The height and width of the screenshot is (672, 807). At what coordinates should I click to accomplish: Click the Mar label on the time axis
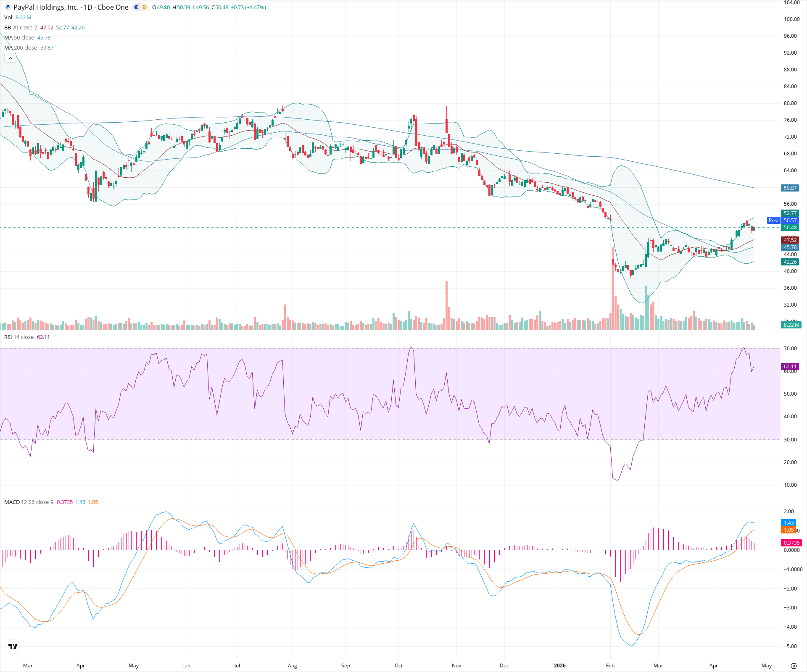[28, 666]
